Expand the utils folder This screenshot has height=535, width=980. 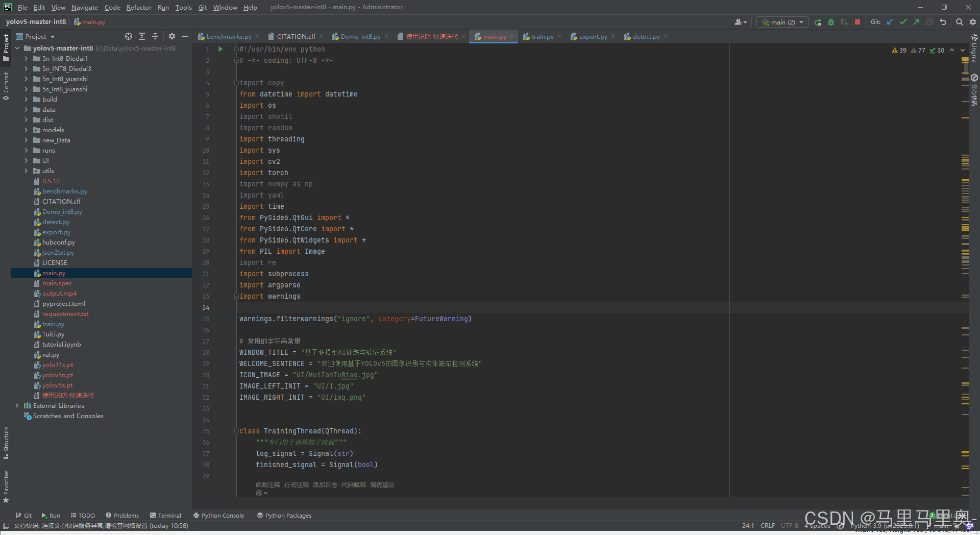[26, 171]
